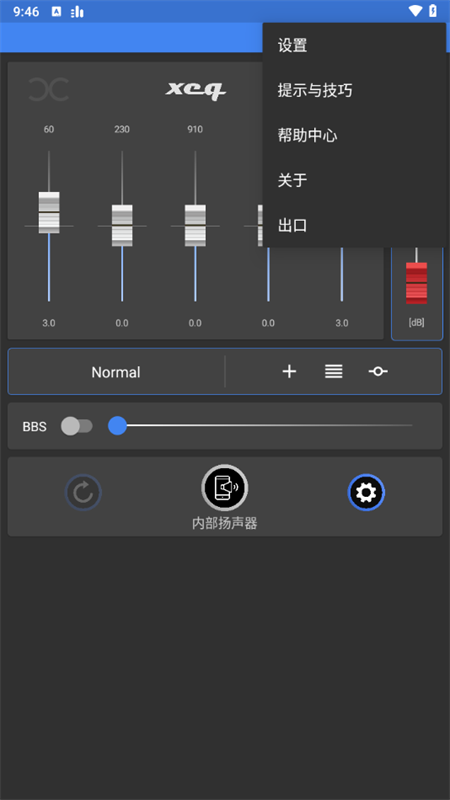Screen dimensions: 450x800
Task: Click the BBS bass boost slider knob
Action: pos(117,426)
